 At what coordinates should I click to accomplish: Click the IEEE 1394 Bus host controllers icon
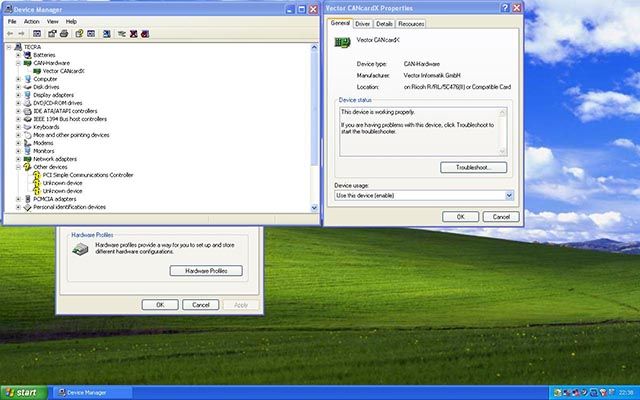[27, 119]
